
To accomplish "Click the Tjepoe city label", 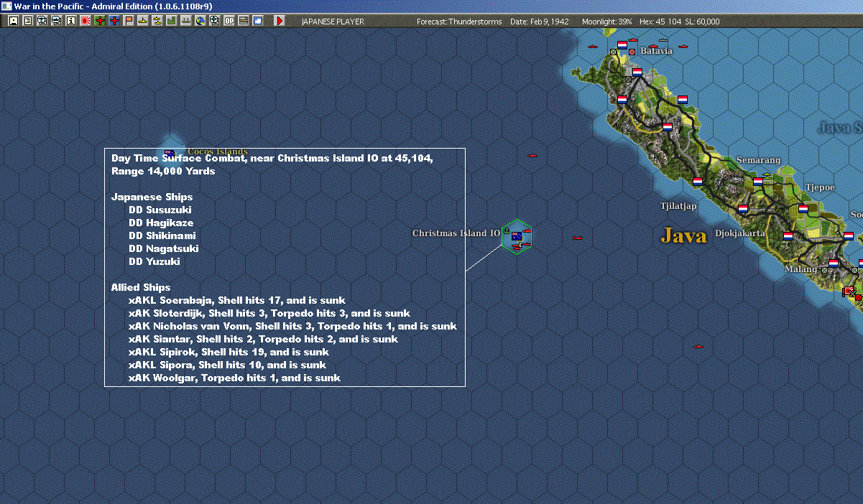I will coord(820,187).
